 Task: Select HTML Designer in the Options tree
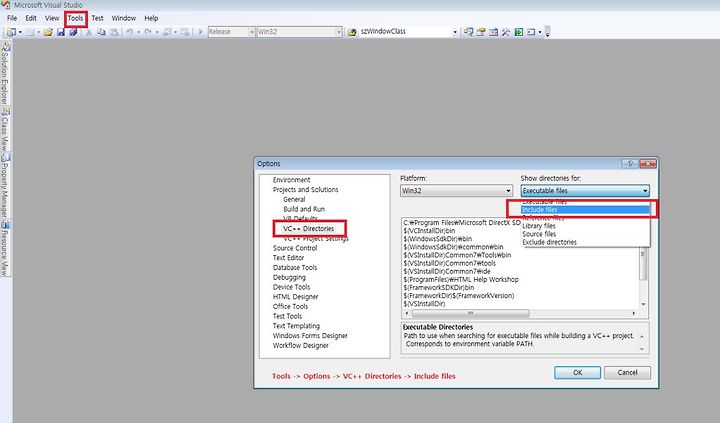pos(295,296)
